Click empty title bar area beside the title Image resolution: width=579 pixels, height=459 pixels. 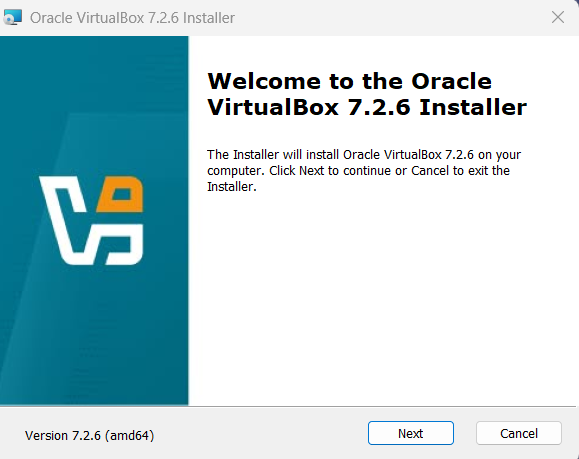click(391, 18)
